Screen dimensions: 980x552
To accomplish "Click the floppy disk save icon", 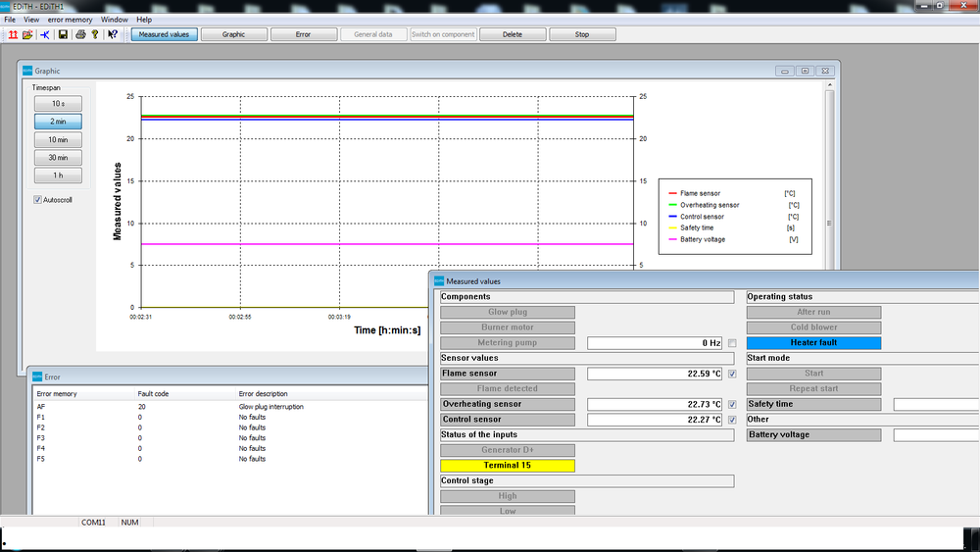I will (x=63, y=34).
